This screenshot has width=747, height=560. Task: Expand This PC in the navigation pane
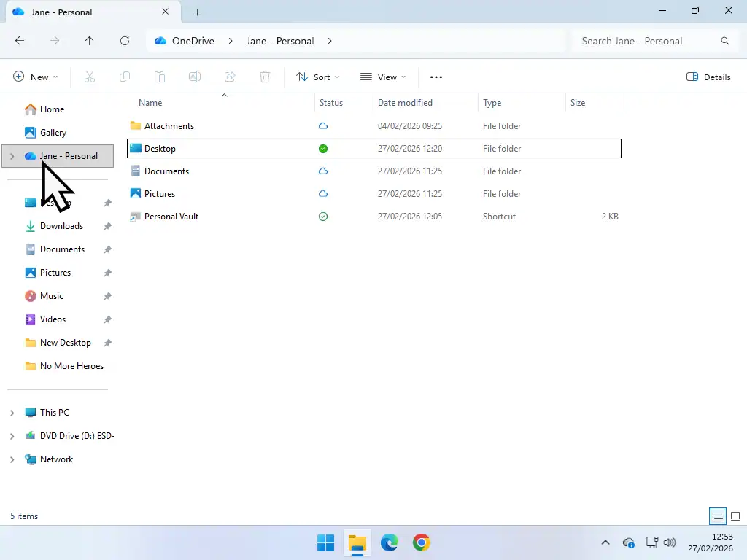click(12, 412)
